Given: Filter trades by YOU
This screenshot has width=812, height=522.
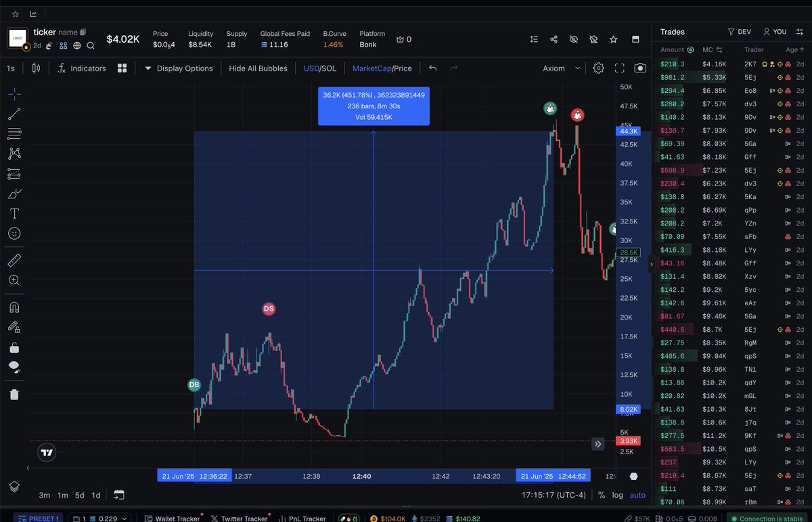Looking at the screenshot, I should pos(775,32).
